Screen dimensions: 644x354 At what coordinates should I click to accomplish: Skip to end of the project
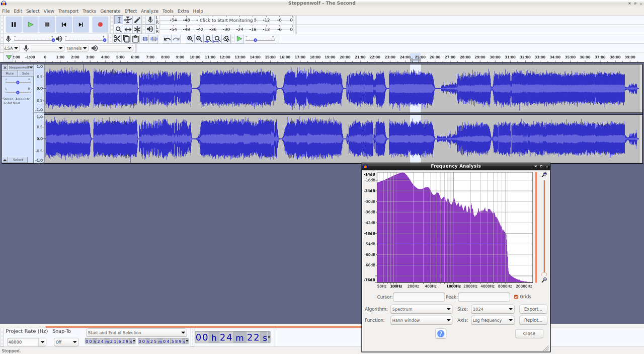click(80, 24)
